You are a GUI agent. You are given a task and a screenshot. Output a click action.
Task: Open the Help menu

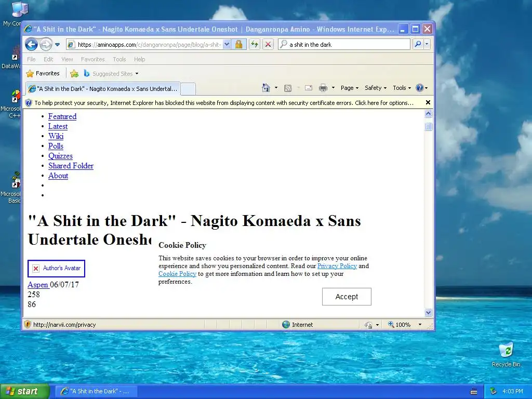point(139,59)
